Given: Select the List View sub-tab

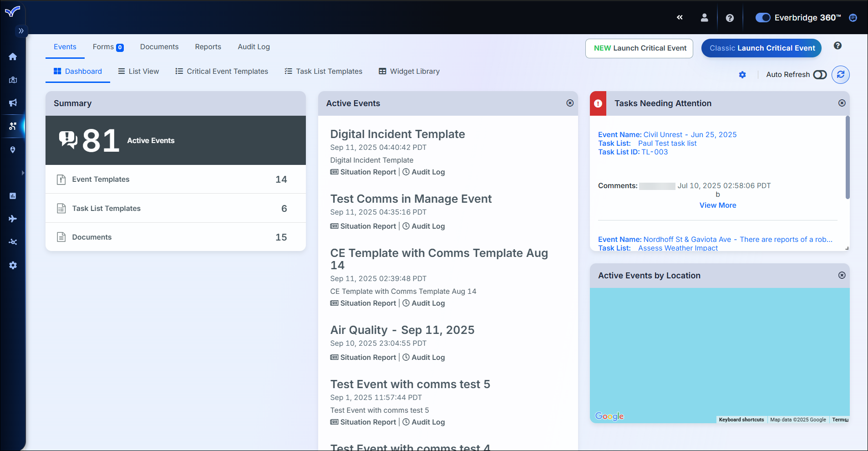Looking at the screenshot, I should click(x=138, y=72).
